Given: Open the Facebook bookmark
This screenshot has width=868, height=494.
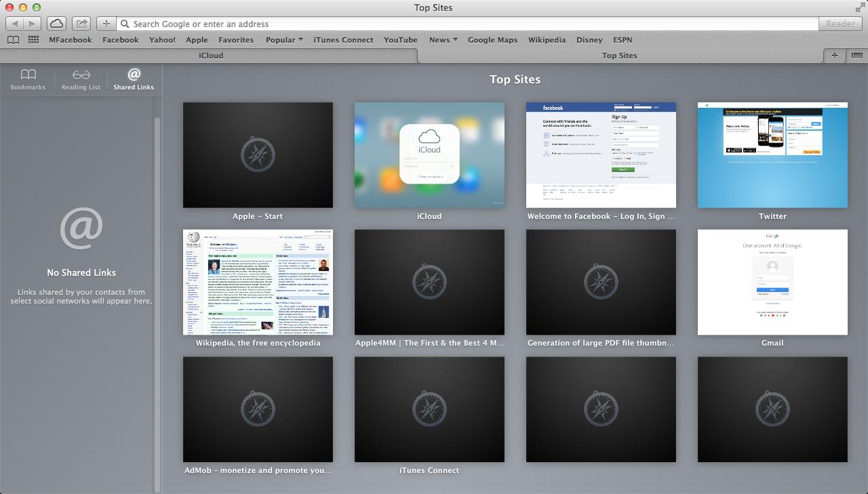Looking at the screenshot, I should [121, 40].
